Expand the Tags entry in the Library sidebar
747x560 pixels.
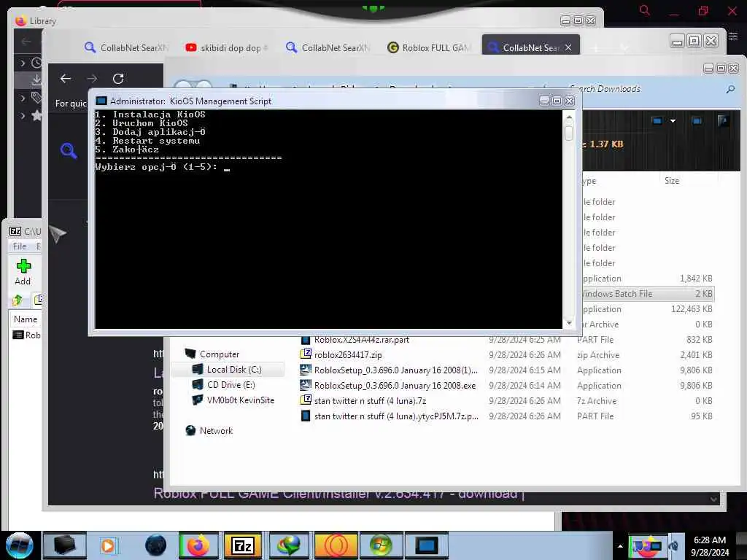pos(23,98)
